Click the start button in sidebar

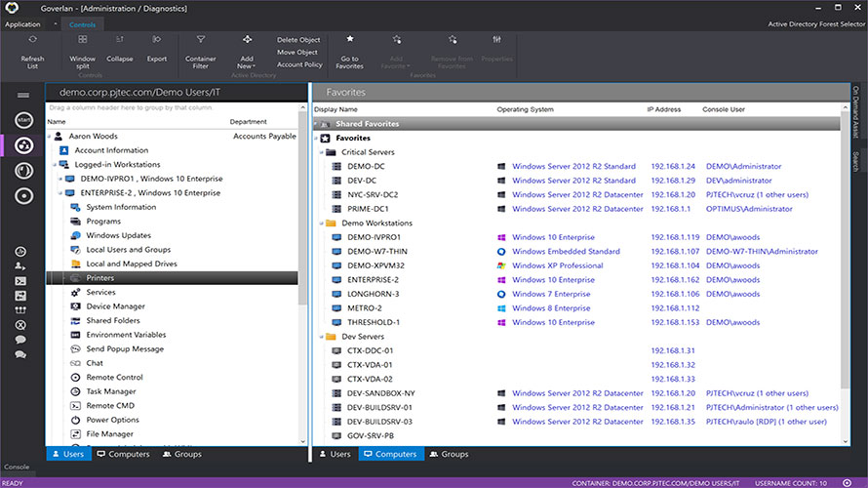23,119
